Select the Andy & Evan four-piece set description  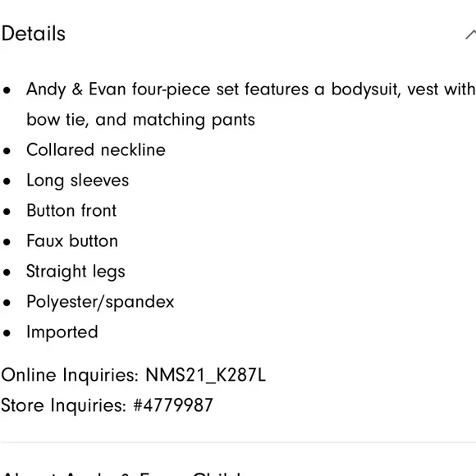pyautogui.click(x=251, y=104)
